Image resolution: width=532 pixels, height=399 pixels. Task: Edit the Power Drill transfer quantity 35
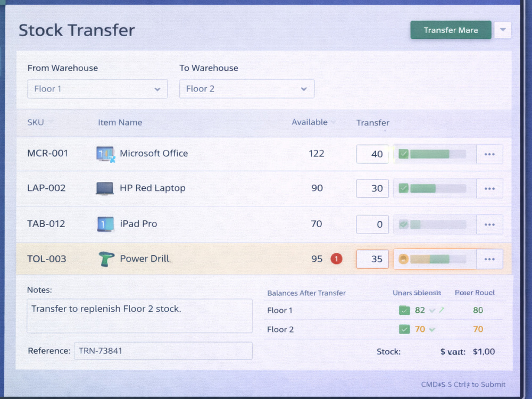tap(372, 259)
